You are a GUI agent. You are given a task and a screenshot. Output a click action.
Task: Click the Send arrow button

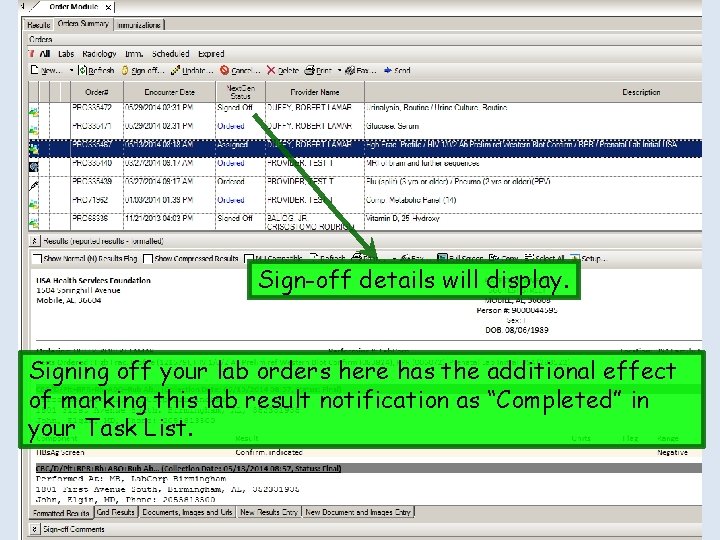point(397,70)
